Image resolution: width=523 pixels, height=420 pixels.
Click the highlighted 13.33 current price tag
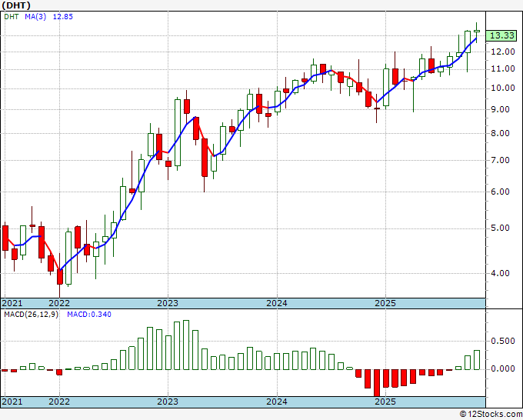click(501, 35)
